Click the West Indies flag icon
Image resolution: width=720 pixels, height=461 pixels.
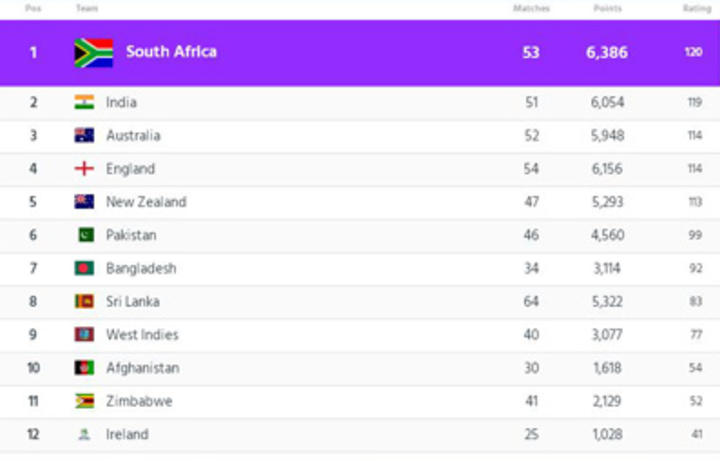(x=84, y=334)
